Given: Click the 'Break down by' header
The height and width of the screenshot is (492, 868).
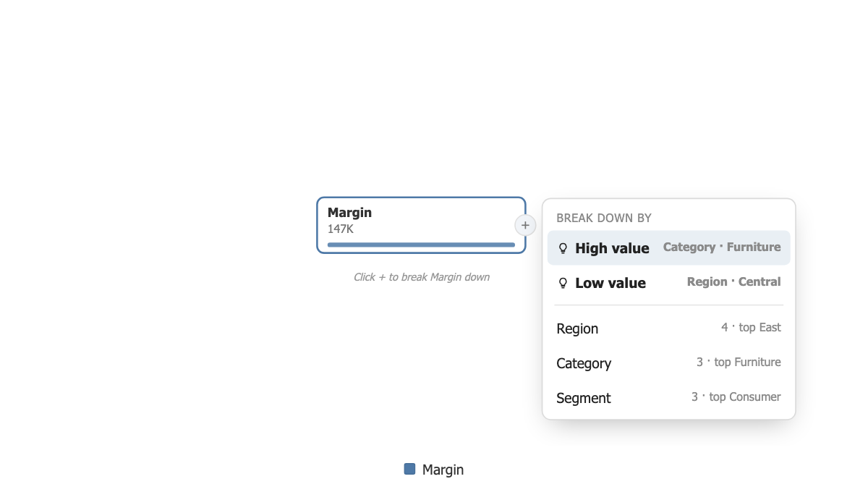Looking at the screenshot, I should tap(604, 218).
